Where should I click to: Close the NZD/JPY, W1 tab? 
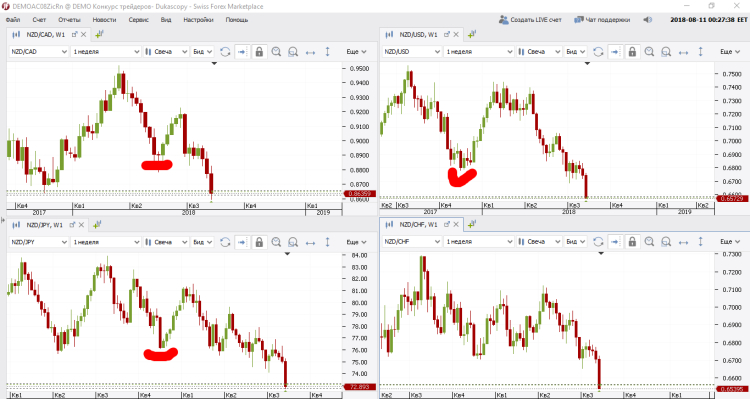[81, 225]
